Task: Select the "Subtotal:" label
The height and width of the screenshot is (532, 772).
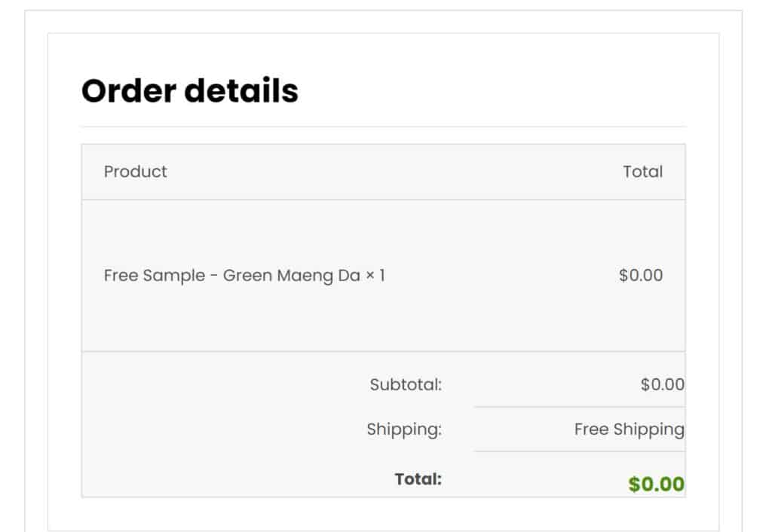Action: pyautogui.click(x=406, y=385)
